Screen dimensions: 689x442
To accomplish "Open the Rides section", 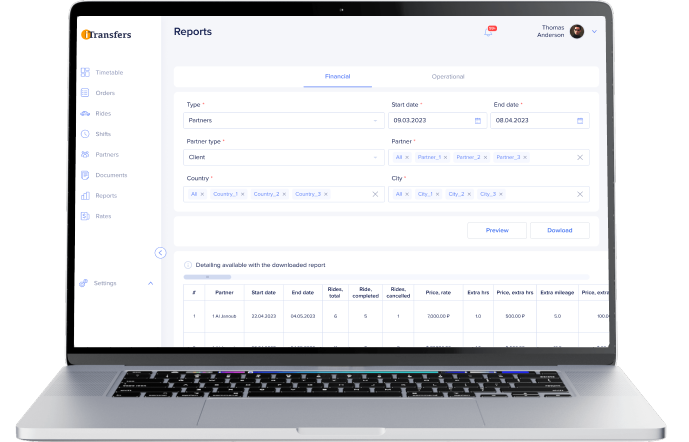I will click(x=103, y=113).
